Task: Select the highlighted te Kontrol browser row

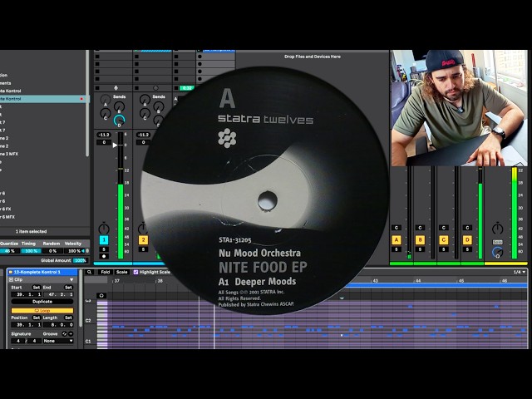Action: click(42, 99)
